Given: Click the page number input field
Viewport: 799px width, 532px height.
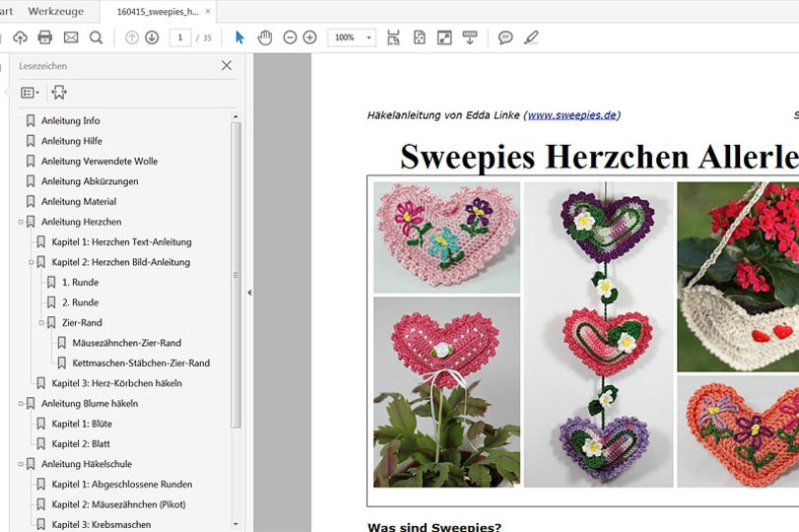Looking at the screenshot, I should click(180, 37).
